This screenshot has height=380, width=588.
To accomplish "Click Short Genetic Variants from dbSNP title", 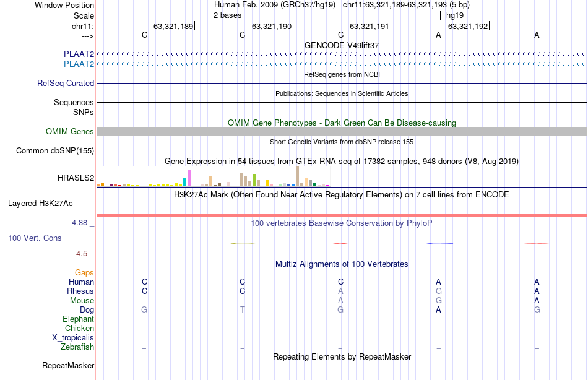I will click(342, 142).
